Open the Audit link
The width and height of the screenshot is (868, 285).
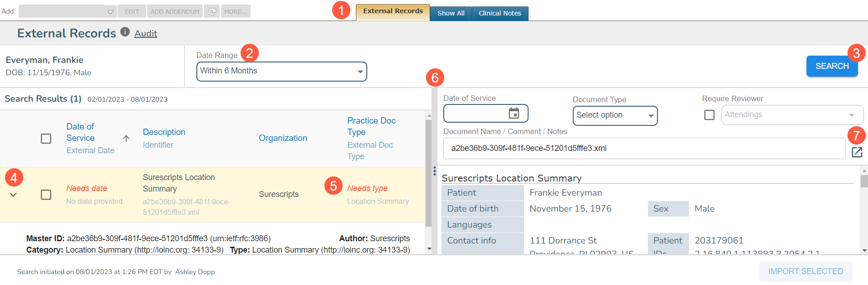(146, 33)
